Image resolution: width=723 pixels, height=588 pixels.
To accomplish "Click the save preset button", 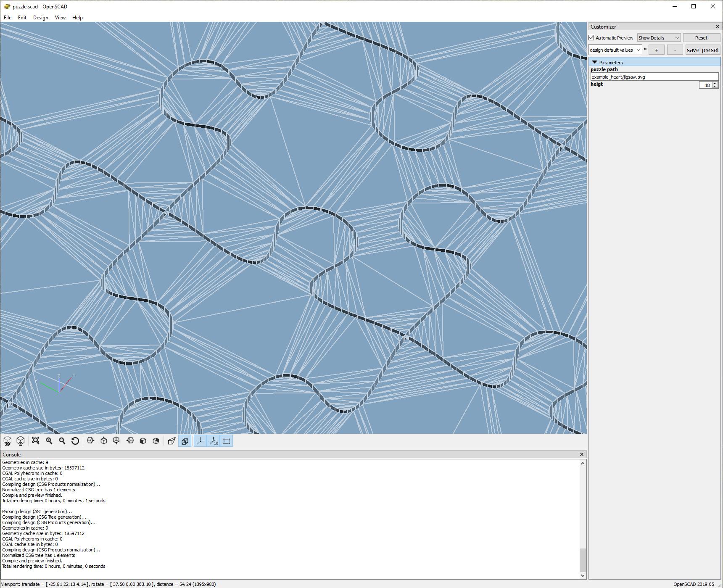I will [x=703, y=50].
